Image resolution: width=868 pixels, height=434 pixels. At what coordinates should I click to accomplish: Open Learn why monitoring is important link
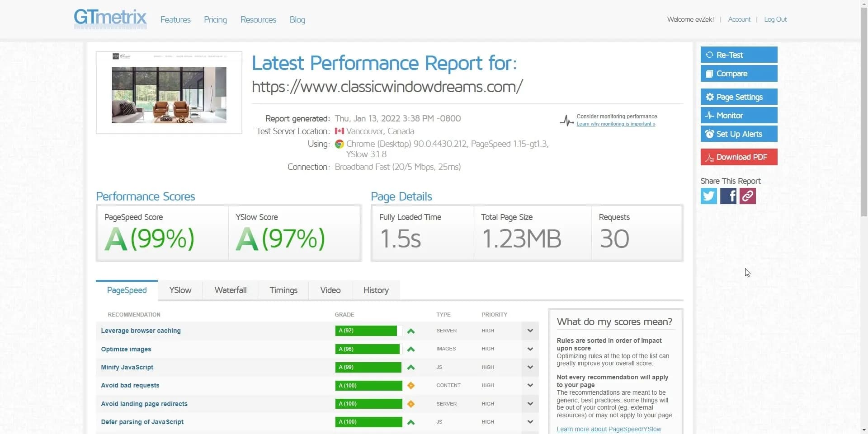coord(615,124)
